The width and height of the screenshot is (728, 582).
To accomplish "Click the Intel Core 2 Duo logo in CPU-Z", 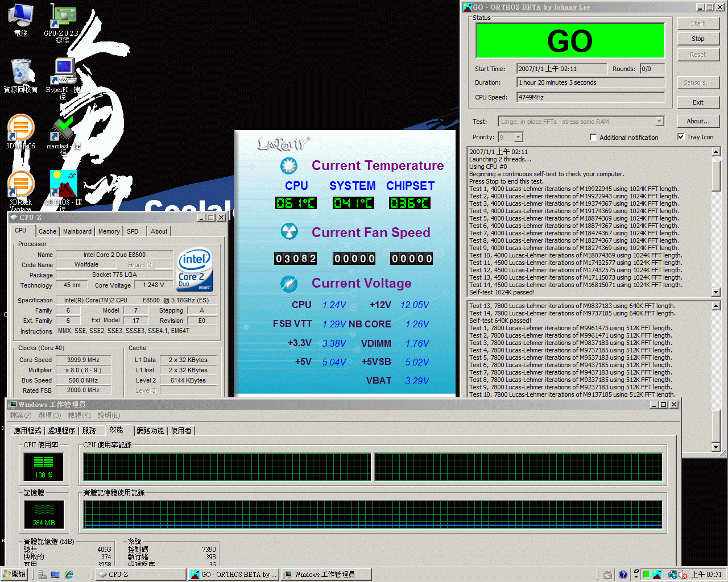I will (195, 269).
